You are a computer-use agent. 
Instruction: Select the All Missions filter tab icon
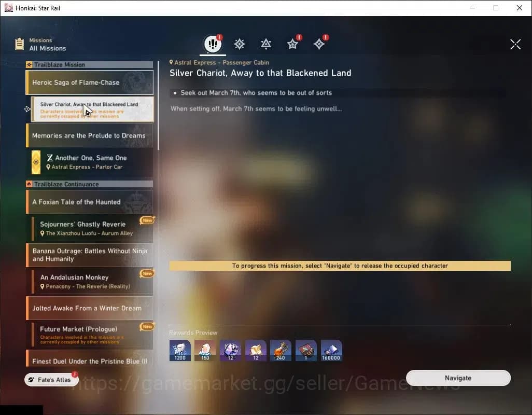(x=213, y=44)
